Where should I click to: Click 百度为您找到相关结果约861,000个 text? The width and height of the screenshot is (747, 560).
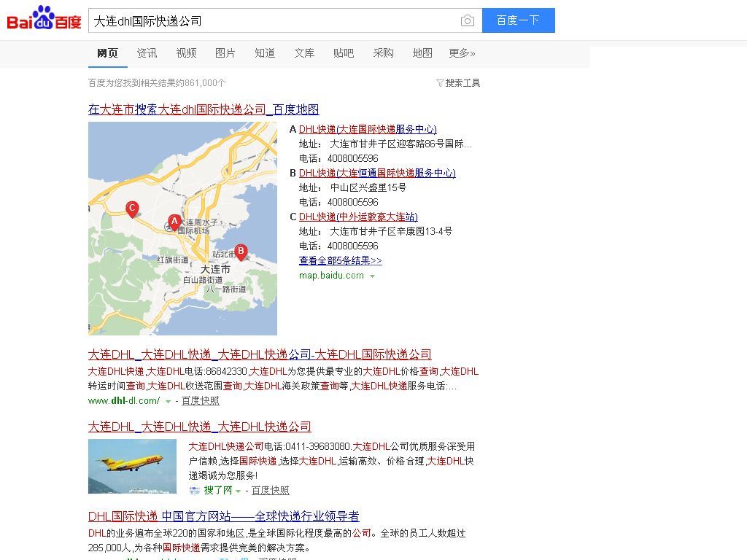coord(157,83)
